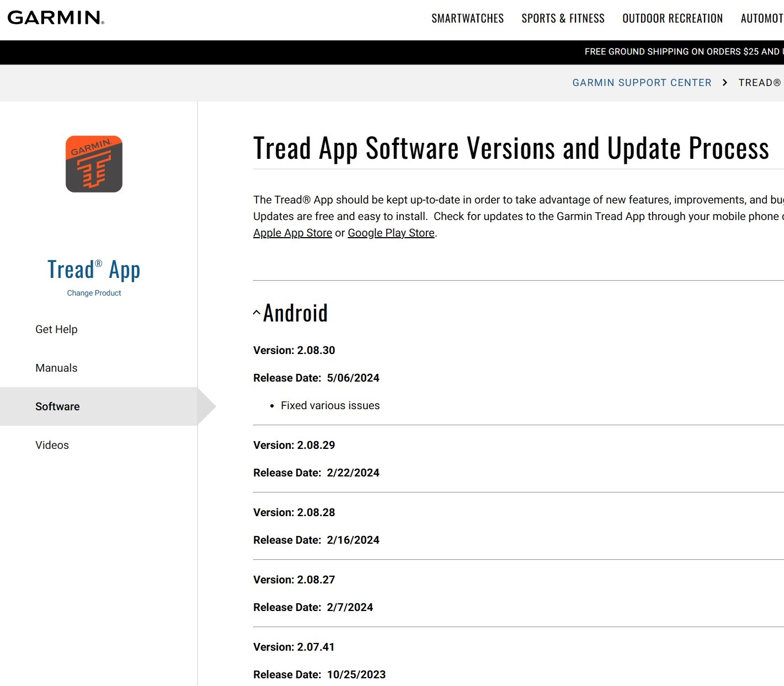Open the Smartwatches menu

tap(467, 18)
